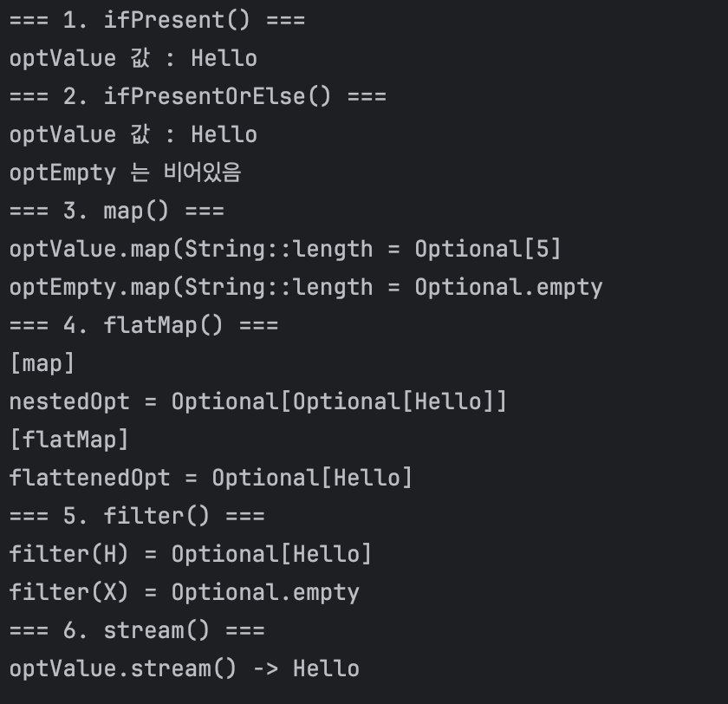Click the "6. stream()" section header
Viewport: 728px width, 704px height.
(x=137, y=630)
